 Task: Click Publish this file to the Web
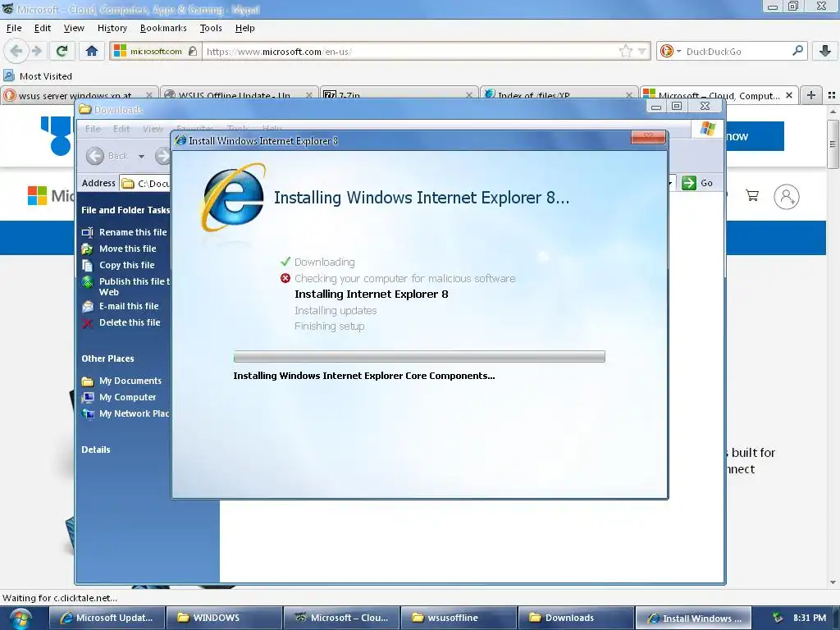point(126,286)
